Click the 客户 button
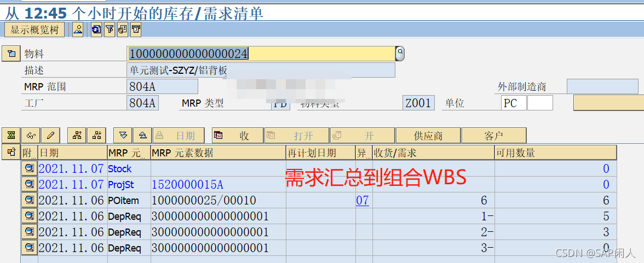 coord(494,136)
